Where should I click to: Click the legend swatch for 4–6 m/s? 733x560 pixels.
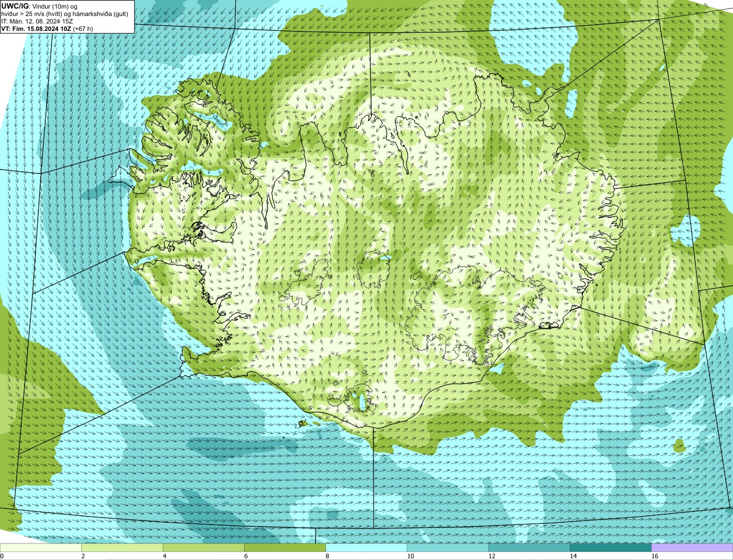coord(204,548)
